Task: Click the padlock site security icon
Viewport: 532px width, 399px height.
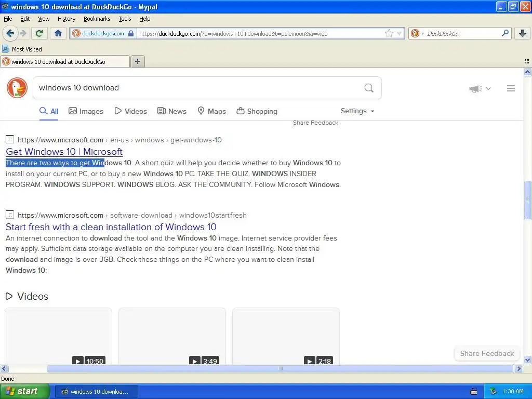Action: click(x=131, y=33)
